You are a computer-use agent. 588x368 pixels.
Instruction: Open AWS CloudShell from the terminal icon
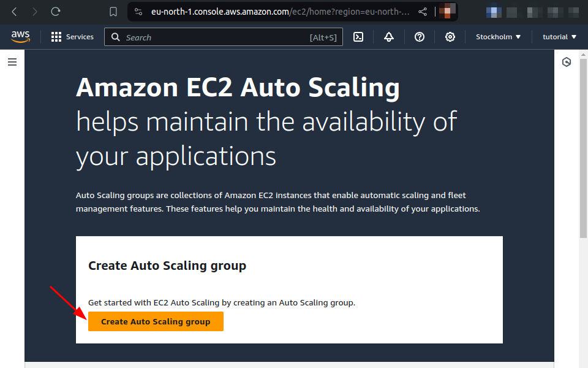point(358,37)
